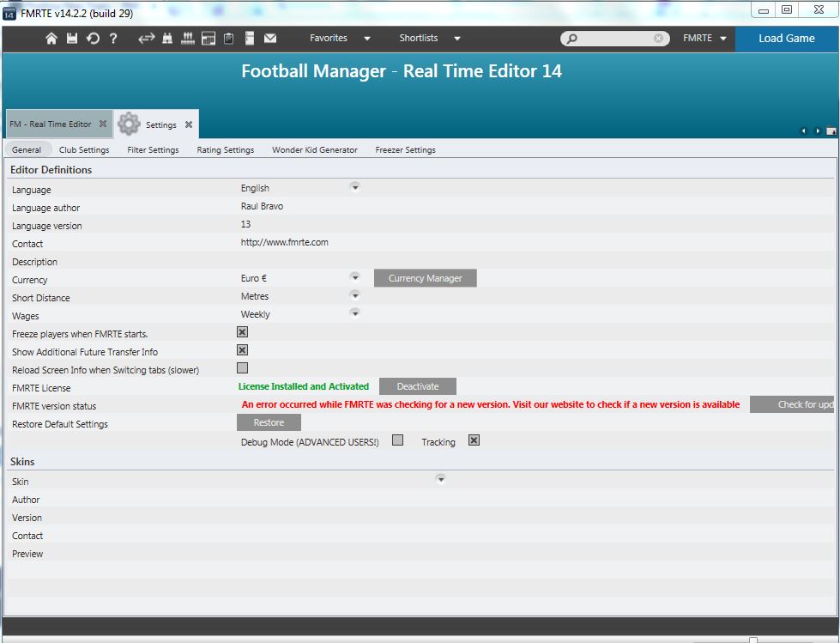Open the Short Distance dropdown
The width and height of the screenshot is (840, 643).
click(x=354, y=295)
